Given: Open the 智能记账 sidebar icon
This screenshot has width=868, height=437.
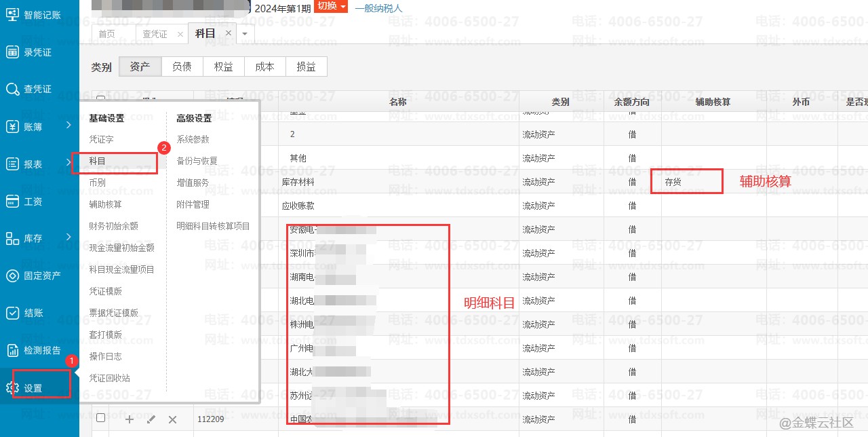Looking at the screenshot, I should point(12,14).
